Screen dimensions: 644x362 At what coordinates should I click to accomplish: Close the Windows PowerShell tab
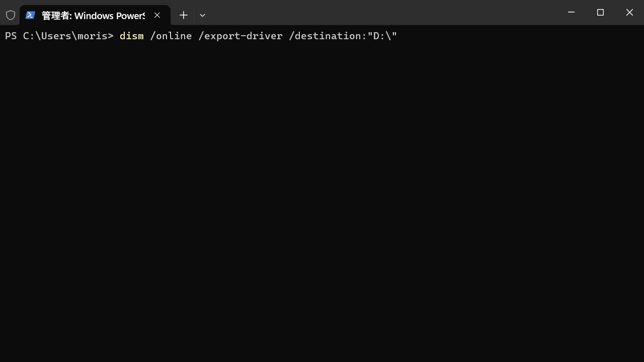(x=157, y=16)
